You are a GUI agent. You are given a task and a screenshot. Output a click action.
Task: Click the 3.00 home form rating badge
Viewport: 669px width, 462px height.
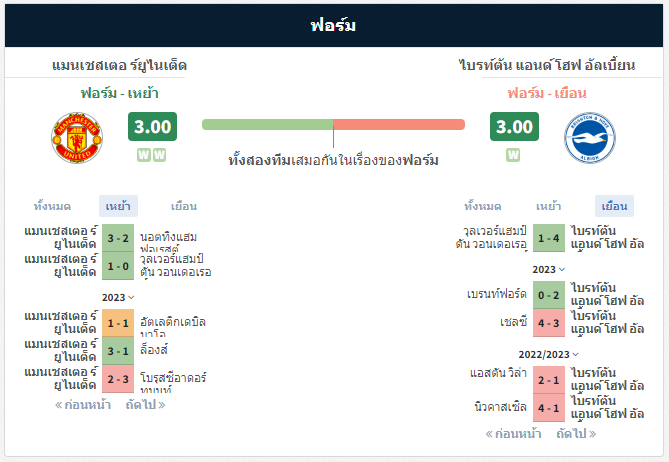pos(152,127)
